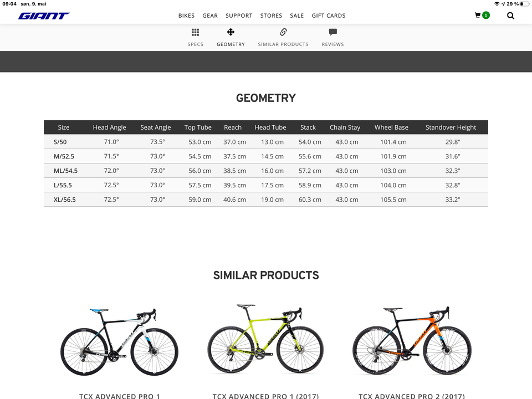Go to the Support menu

pos(239,16)
